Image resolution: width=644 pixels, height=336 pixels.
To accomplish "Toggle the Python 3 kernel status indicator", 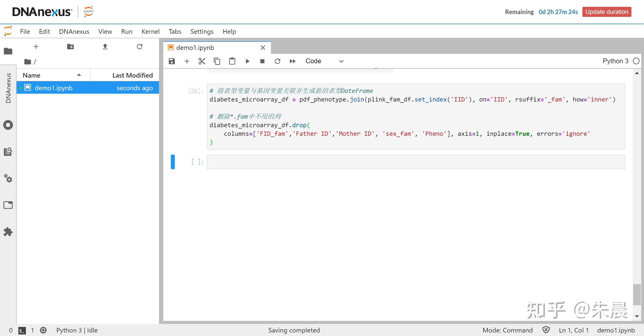I will [636, 61].
